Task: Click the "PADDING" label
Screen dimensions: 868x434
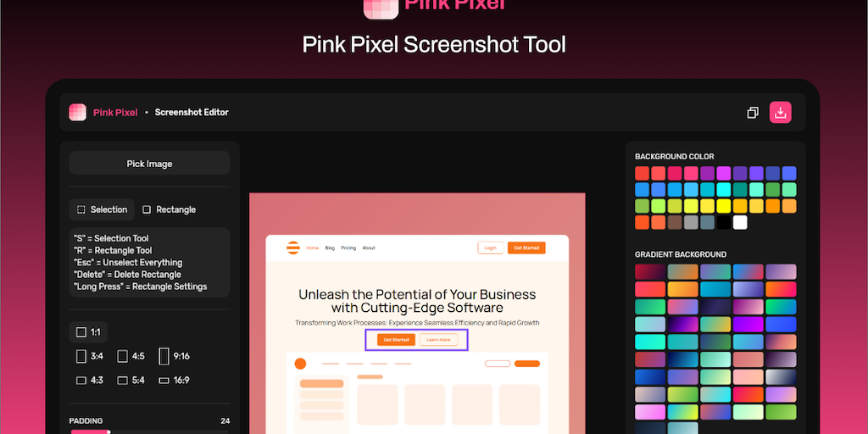Action: pos(86,420)
